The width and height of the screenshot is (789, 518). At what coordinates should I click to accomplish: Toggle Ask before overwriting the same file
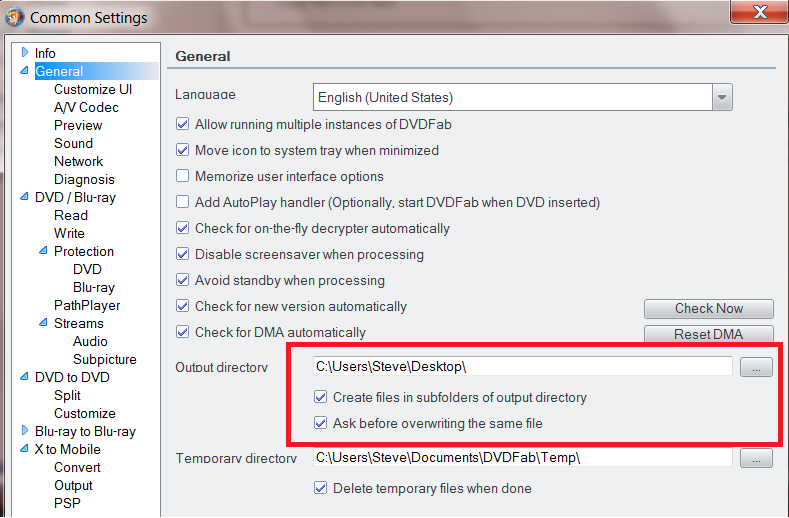tap(321, 423)
